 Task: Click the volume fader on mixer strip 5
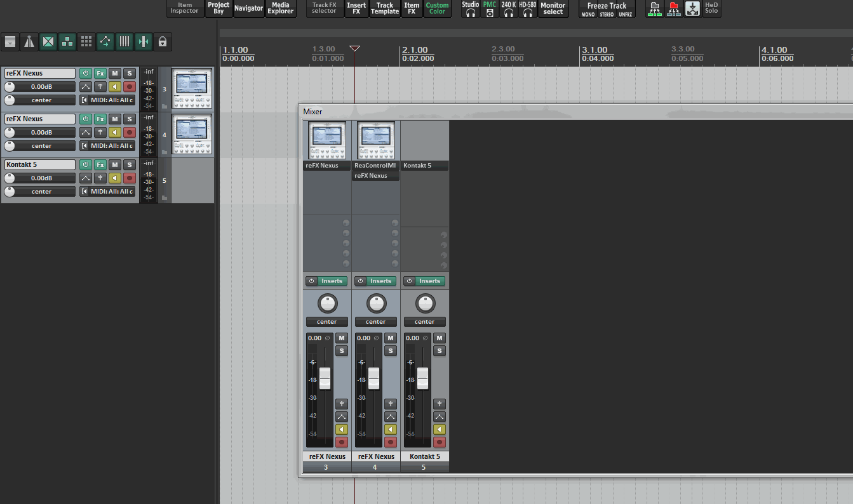tap(422, 378)
